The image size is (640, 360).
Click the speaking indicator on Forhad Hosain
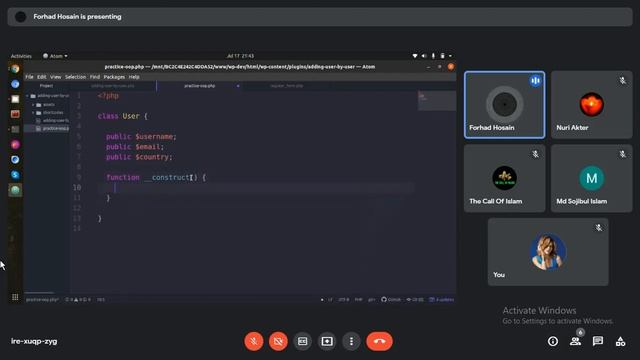(x=535, y=81)
